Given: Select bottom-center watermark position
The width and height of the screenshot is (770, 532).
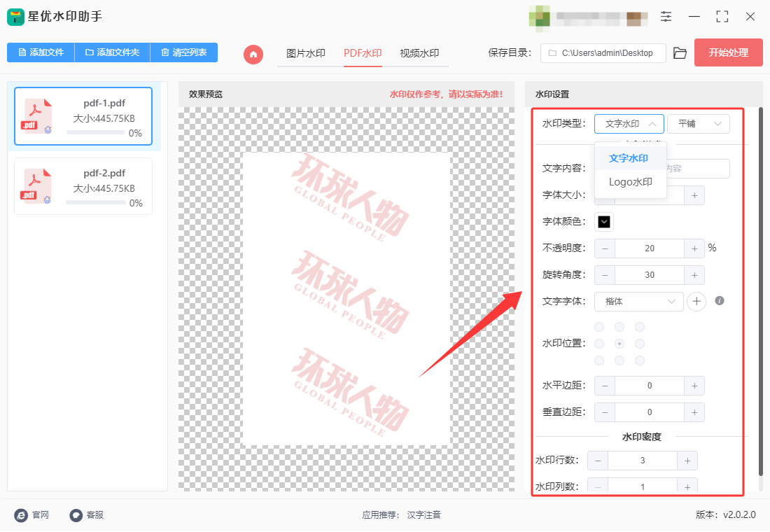Looking at the screenshot, I should [619, 360].
